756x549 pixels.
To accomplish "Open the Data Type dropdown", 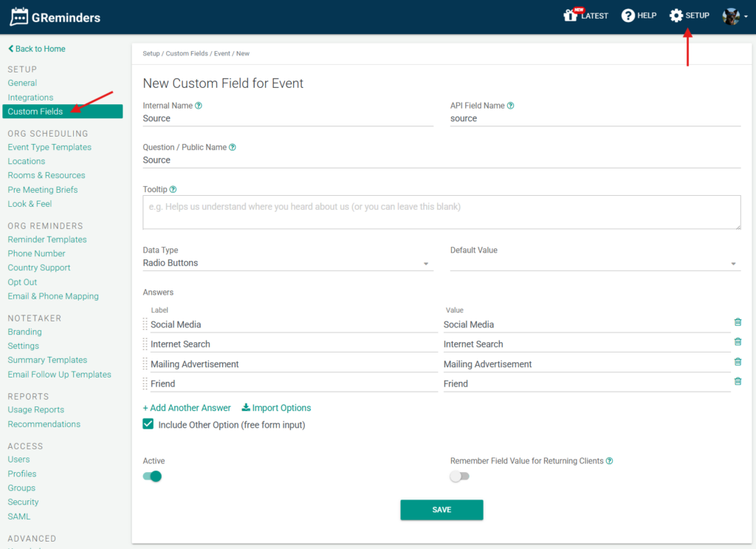I will 288,264.
